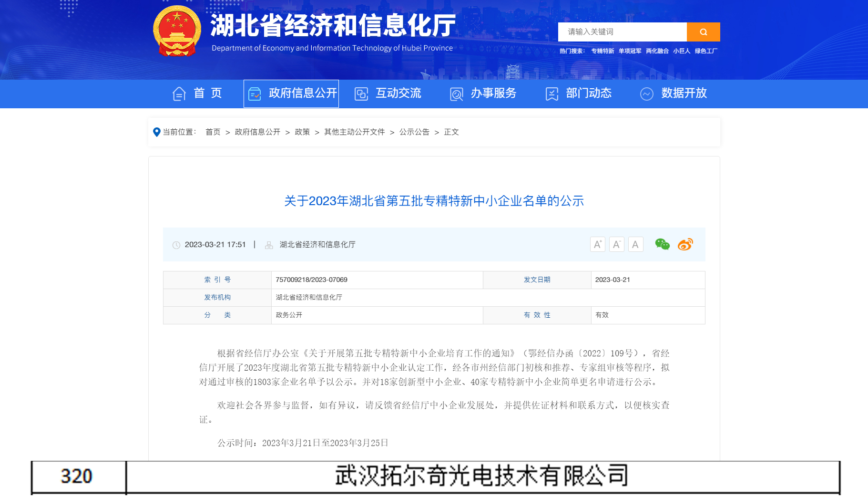Click the 发文日期 value 2023-03-21
Image resolution: width=868 pixels, height=499 pixels.
point(613,280)
